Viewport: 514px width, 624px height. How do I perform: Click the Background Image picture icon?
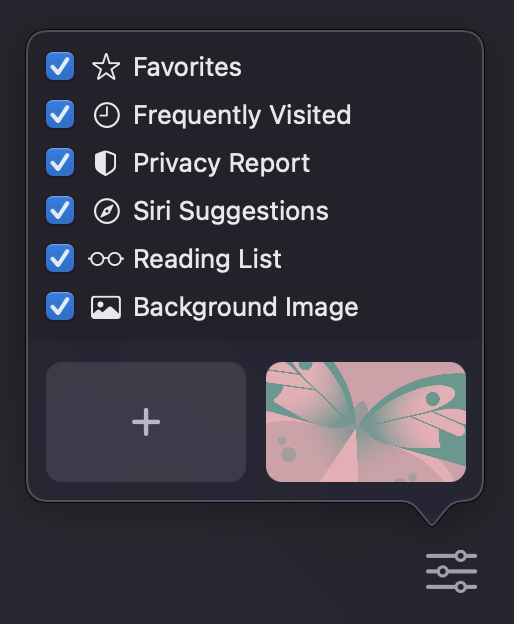(x=106, y=307)
